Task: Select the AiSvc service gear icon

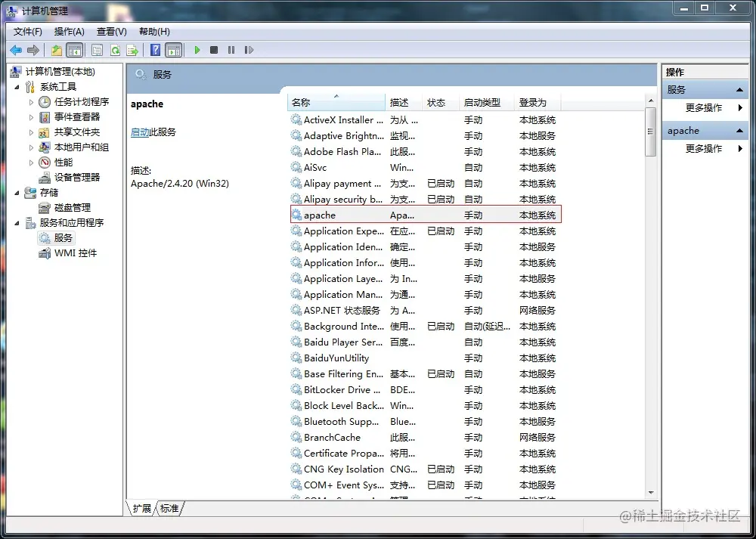Action: (296, 167)
